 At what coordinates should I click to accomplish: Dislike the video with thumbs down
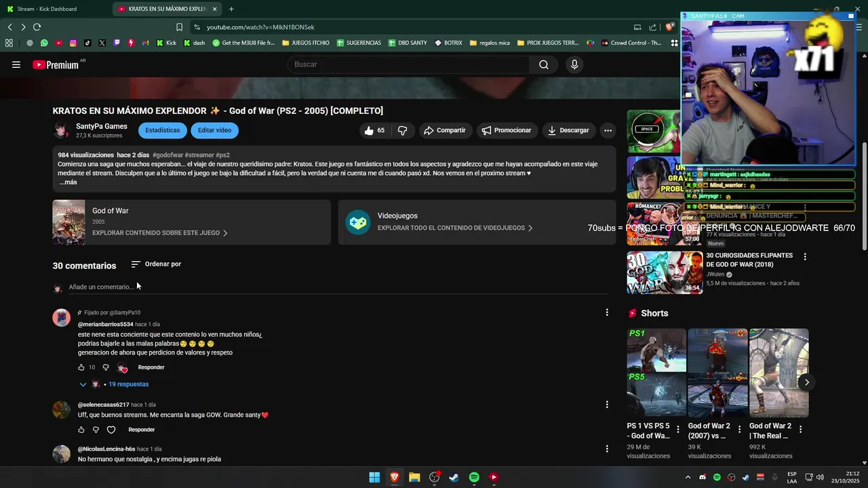click(x=402, y=130)
